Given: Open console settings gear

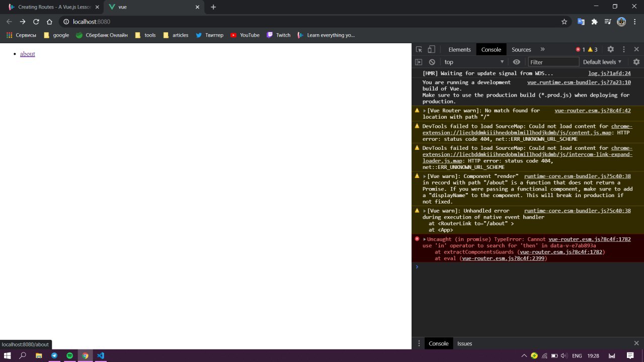Looking at the screenshot, I should coord(636,62).
